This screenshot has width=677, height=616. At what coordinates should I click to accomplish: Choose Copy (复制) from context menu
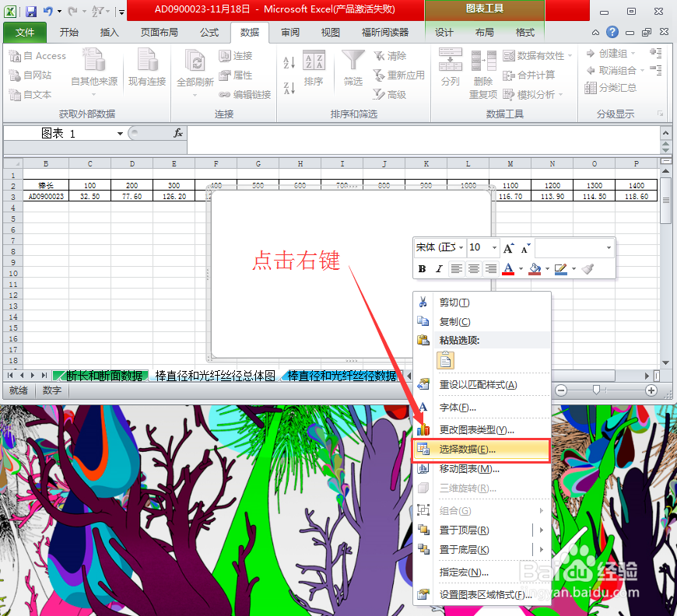click(482, 321)
